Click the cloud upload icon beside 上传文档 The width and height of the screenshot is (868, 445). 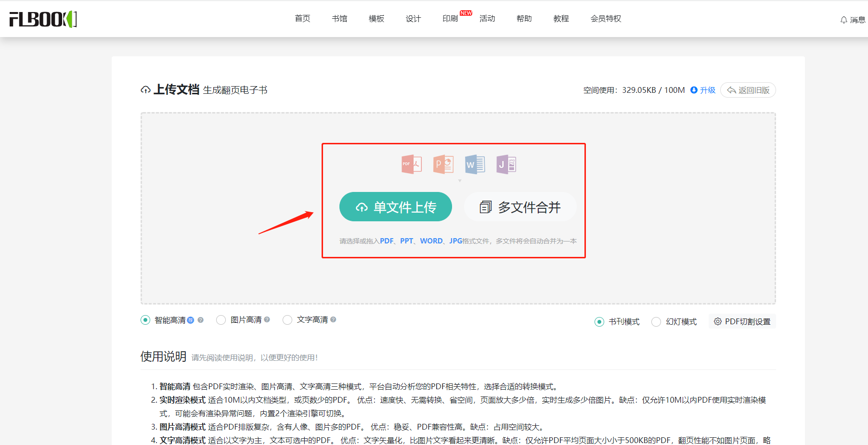145,90
